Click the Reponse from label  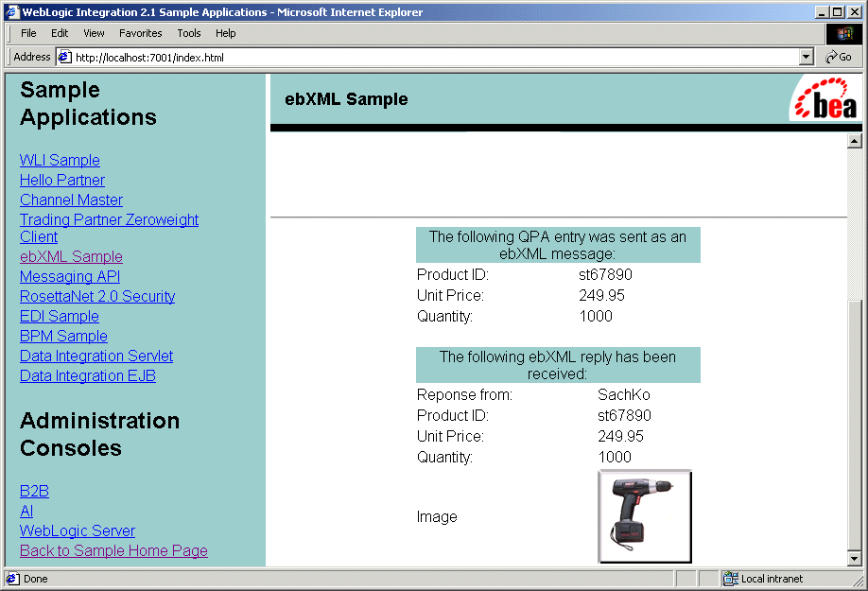tap(464, 395)
